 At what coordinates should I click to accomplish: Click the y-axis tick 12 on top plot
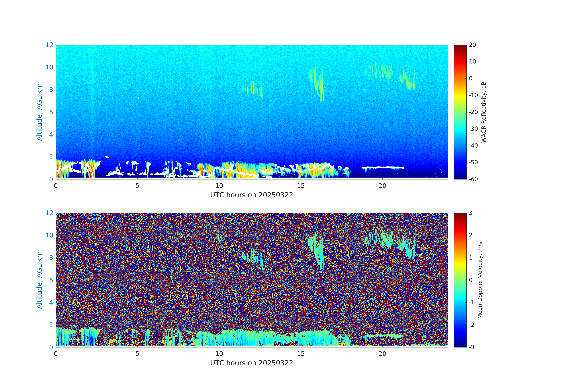[x=49, y=45]
